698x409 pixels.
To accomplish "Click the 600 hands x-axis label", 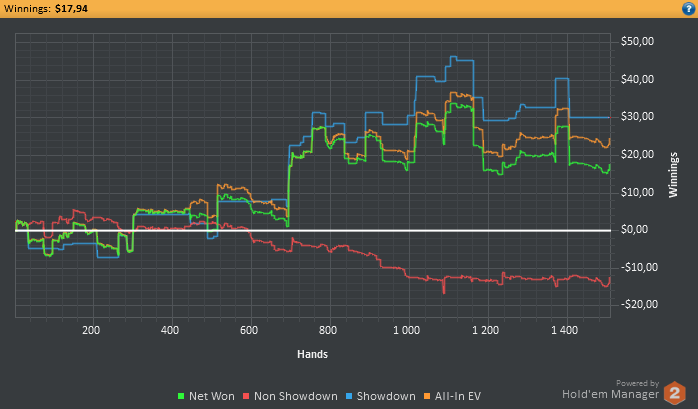I will click(249, 330).
